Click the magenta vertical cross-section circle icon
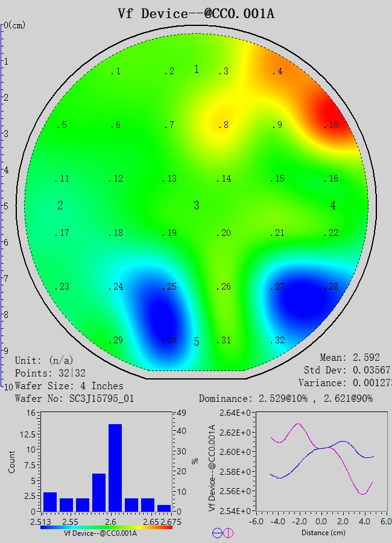The height and width of the screenshot is (543, 392). 228,533
